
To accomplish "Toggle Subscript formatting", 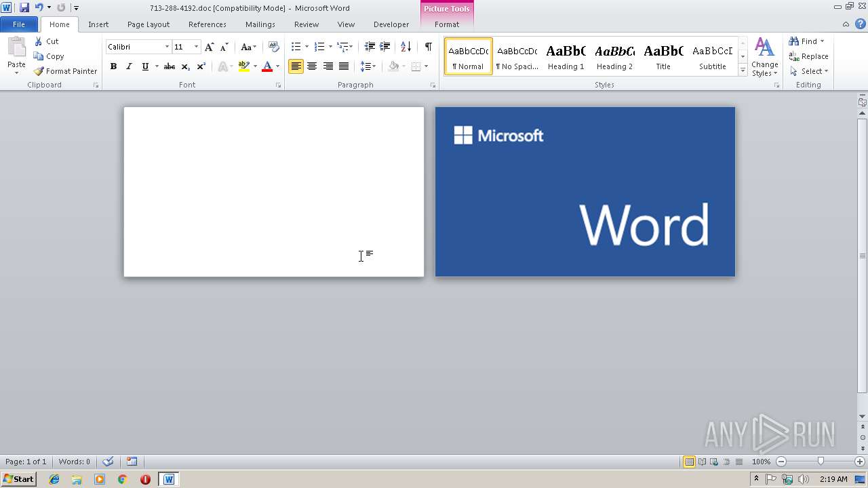I will point(185,66).
